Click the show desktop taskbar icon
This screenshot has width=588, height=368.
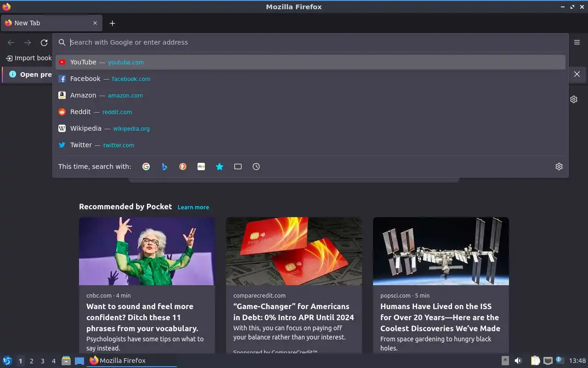(x=79, y=361)
